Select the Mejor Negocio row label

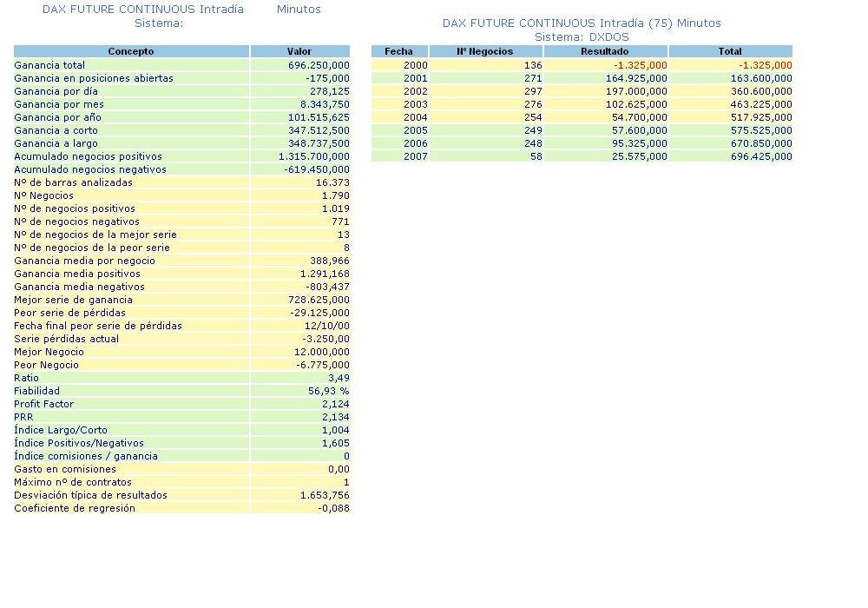[x=49, y=352]
